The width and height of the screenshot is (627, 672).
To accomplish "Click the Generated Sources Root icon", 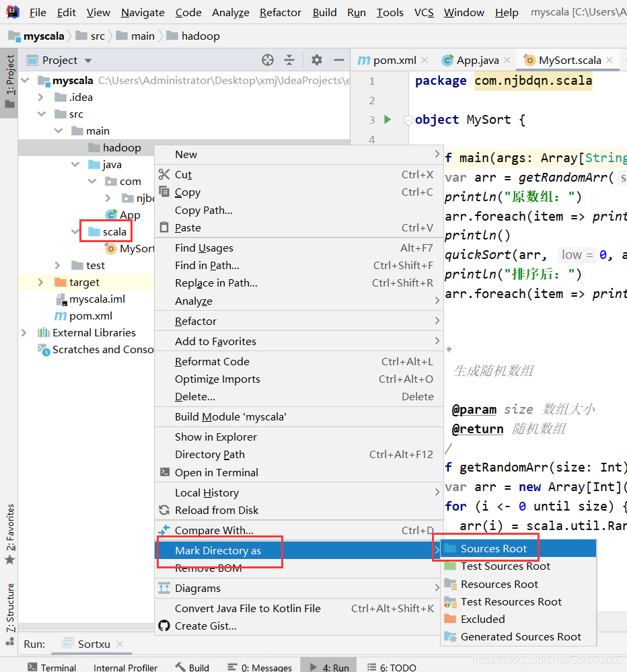I will tap(450, 637).
